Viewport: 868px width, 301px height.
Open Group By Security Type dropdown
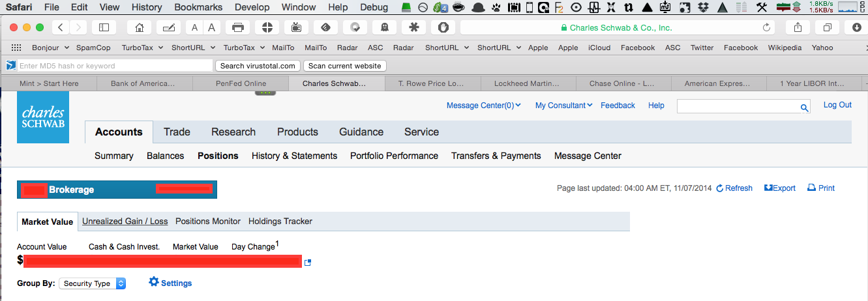pyautogui.click(x=92, y=283)
